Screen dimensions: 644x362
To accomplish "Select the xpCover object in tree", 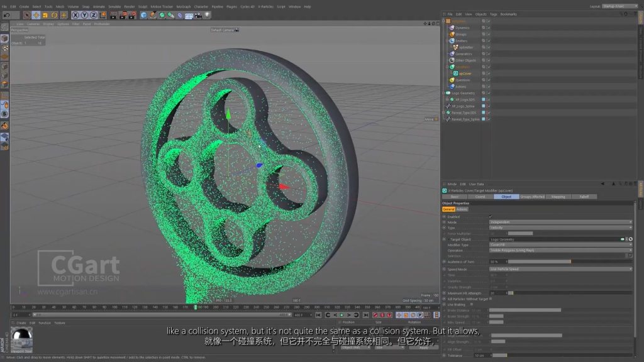I will 465,74.
